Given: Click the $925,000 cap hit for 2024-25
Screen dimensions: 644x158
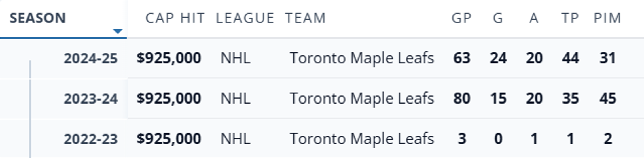Looking at the screenshot, I should pyautogui.click(x=169, y=58).
